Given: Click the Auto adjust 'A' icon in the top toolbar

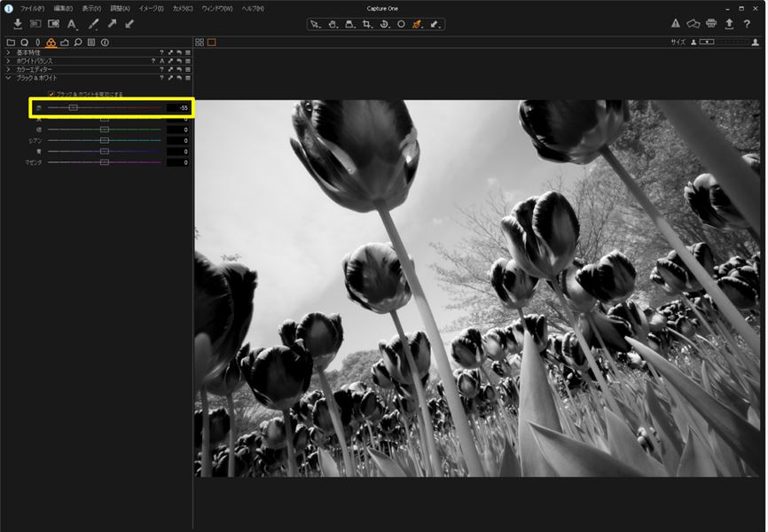Looking at the screenshot, I should 72,24.
